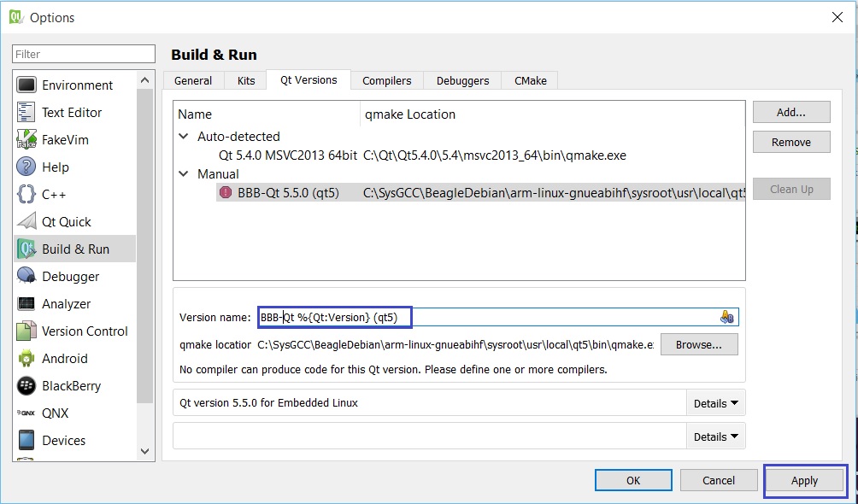The width and height of the screenshot is (858, 504).
Task: Click the Cancel button
Action: pyautogui.click(x=719, y=480)
